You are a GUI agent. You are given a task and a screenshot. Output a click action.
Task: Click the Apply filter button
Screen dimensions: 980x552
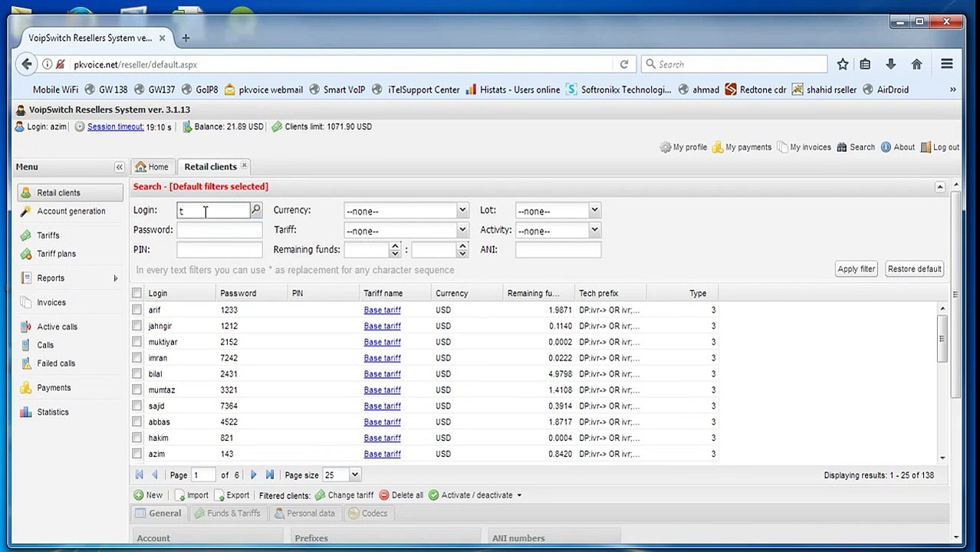click(857, 269)
